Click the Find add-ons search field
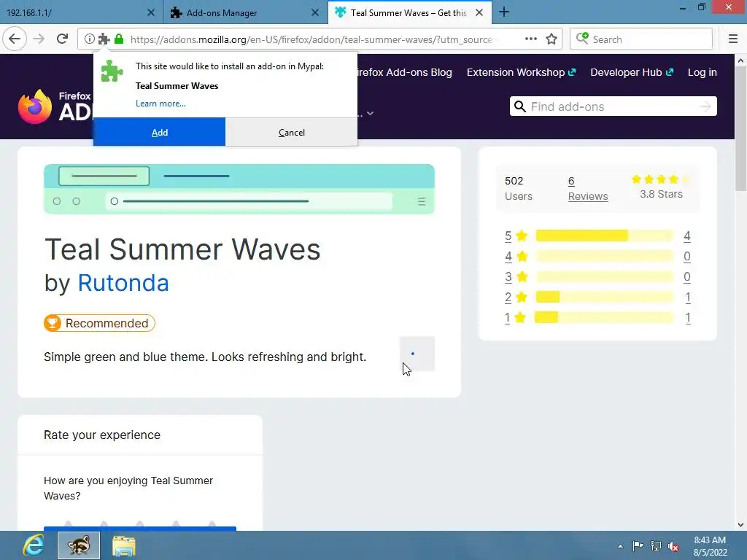This screenshot has height=560, width=747. pos(612,106)
